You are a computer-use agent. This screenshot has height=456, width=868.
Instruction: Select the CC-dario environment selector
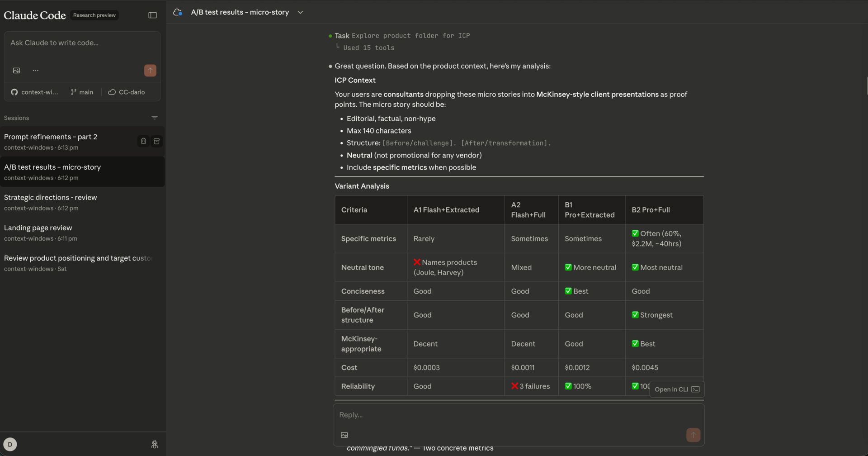coord(127,92)
